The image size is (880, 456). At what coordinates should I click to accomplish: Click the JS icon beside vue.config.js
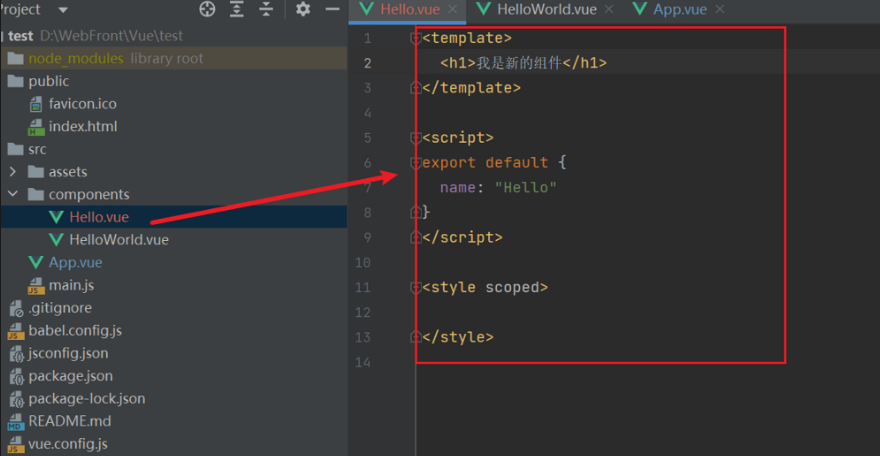coord(16,445)
